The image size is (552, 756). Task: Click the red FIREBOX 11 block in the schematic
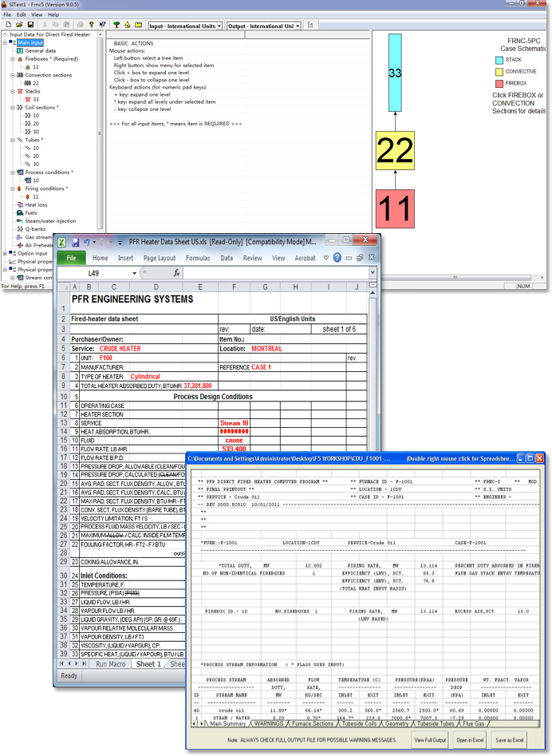[395, 208]
